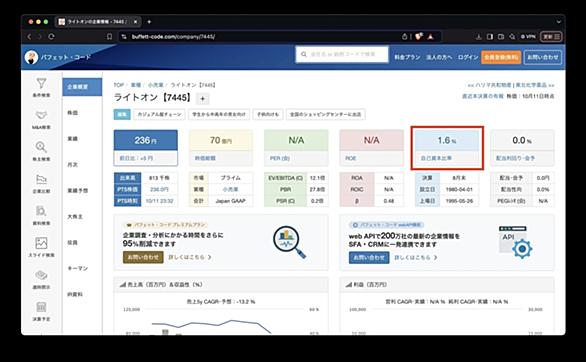Click the ROE label link

click(351, 158)
